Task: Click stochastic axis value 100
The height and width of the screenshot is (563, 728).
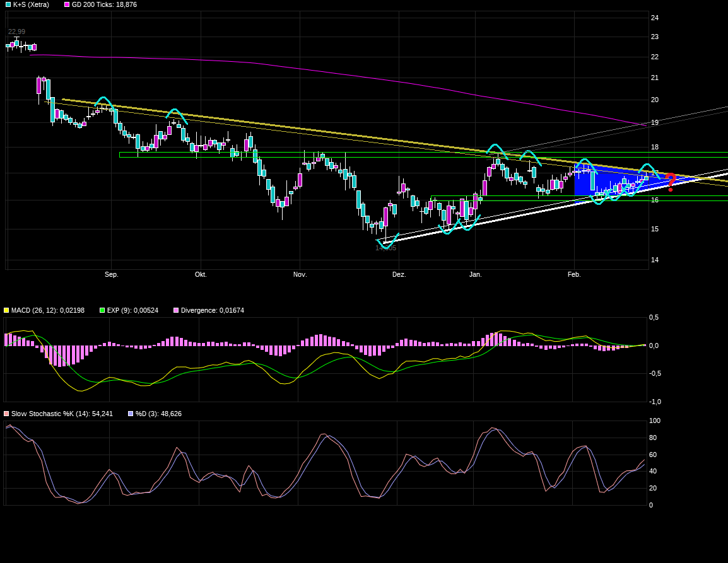Action: point(655,421)
